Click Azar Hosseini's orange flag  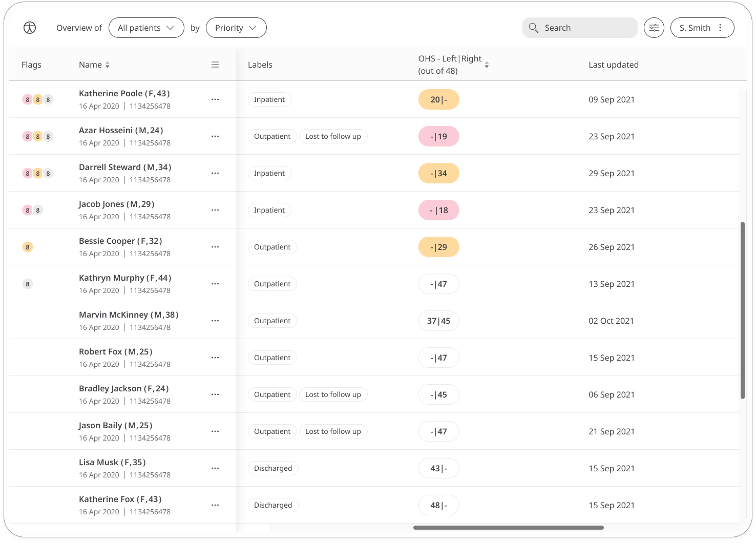coord(38,136)
